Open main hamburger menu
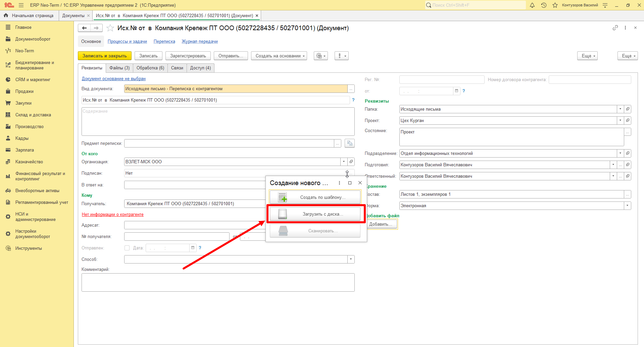Screen dimensions: 644x347 point(21,5)
